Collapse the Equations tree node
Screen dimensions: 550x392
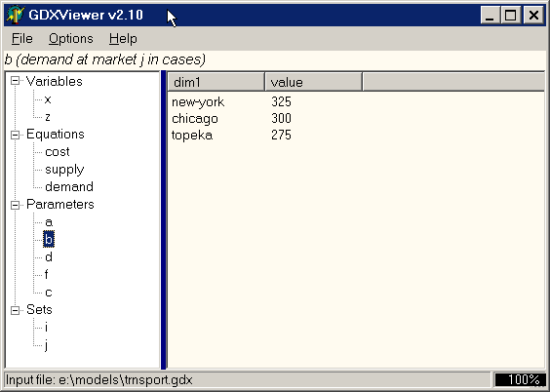click(15, 135)
